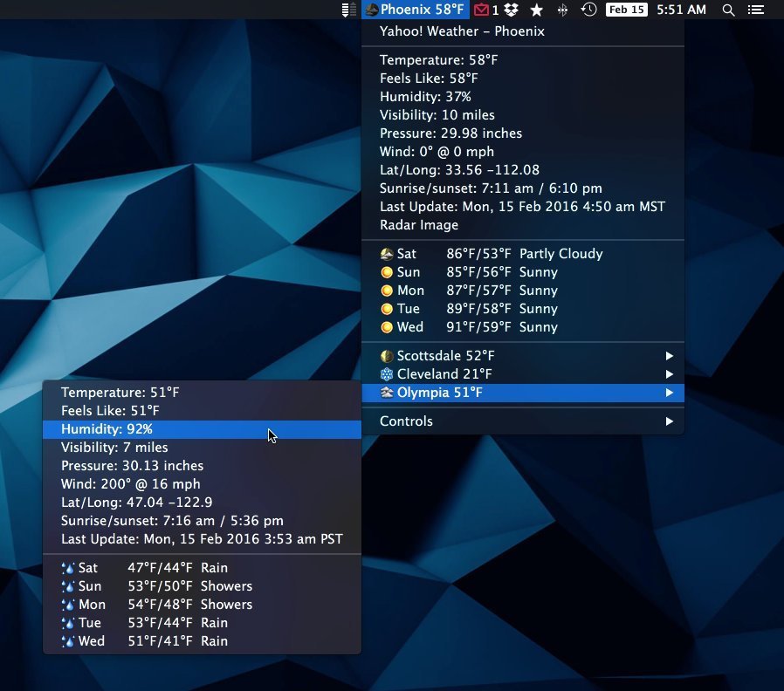This screenshot has height=691, width=784.
Task: Click the partly cloudy icon on Phoenix Sat forecast
Action: coord(387,254)
